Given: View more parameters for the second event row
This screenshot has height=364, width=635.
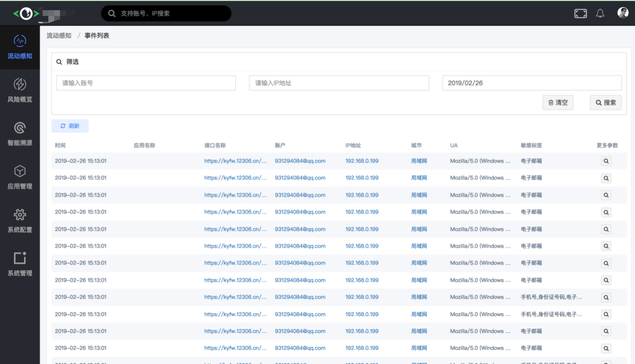Looking at the screenshot, I should coord(605,178).
